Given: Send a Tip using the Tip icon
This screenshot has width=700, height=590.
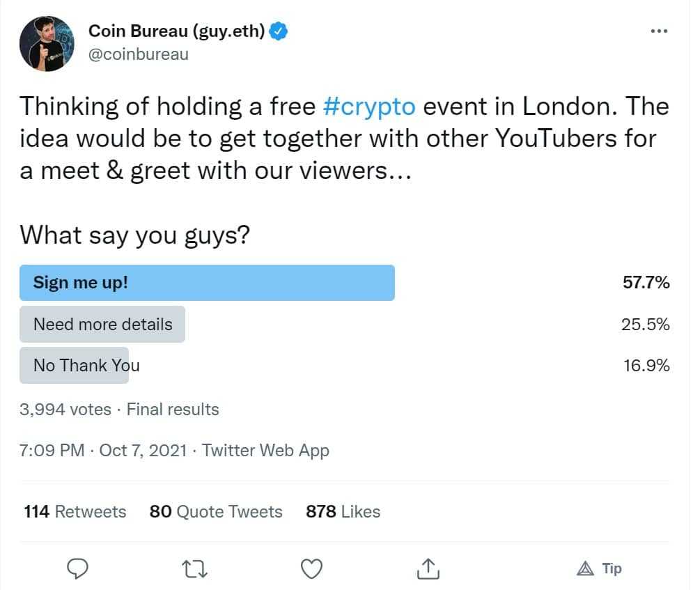Looking at the screenshot, I should [x=599, y=568].
